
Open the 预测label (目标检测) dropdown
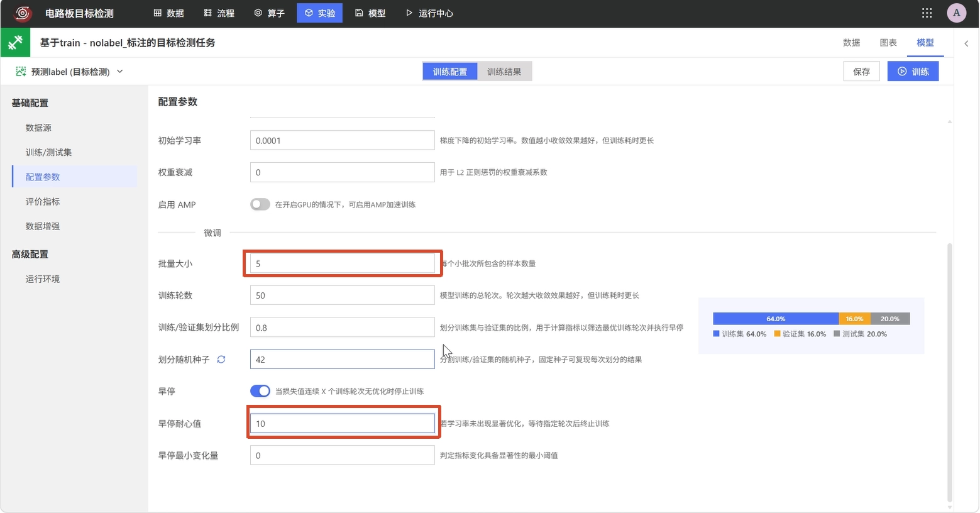(69, 72)
